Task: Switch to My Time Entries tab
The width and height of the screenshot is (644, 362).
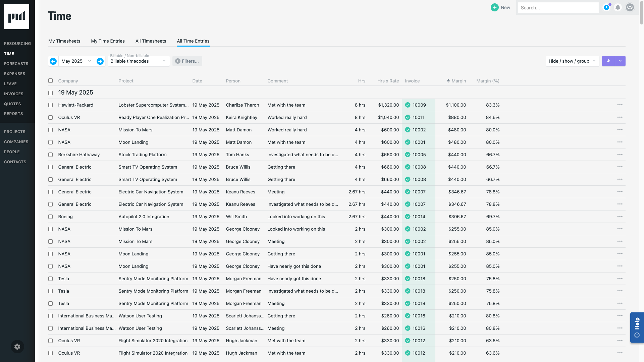Action: 108,41
